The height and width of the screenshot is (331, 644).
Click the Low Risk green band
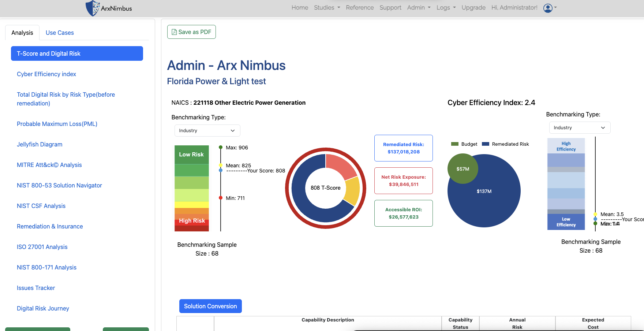(x=192, y=155)
